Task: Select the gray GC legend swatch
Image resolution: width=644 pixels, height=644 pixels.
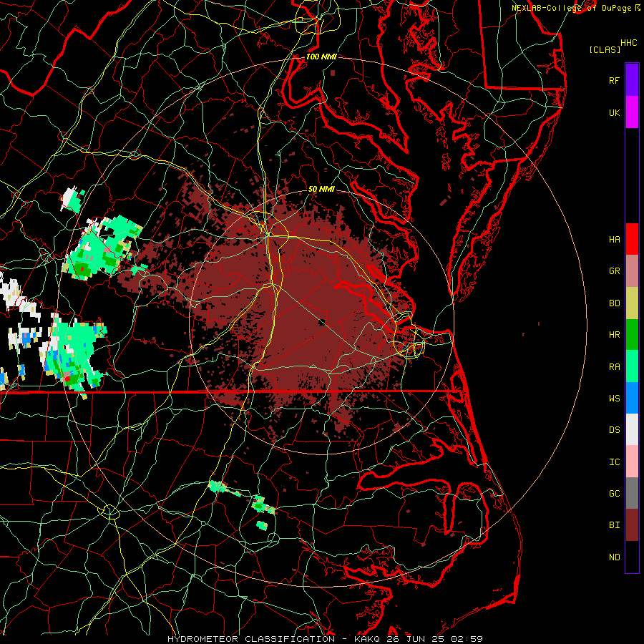Action: (632, 493)
